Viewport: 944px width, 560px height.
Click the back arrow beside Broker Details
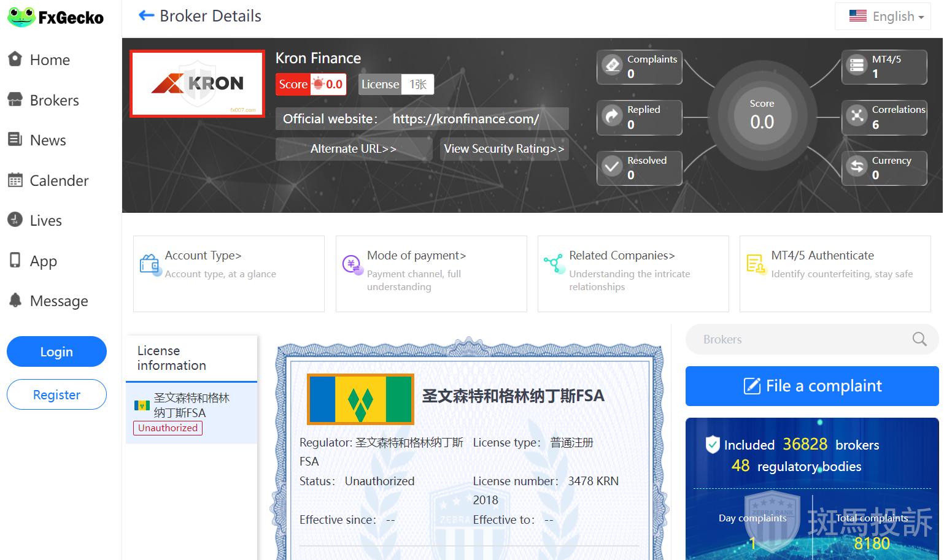point(146,16)
